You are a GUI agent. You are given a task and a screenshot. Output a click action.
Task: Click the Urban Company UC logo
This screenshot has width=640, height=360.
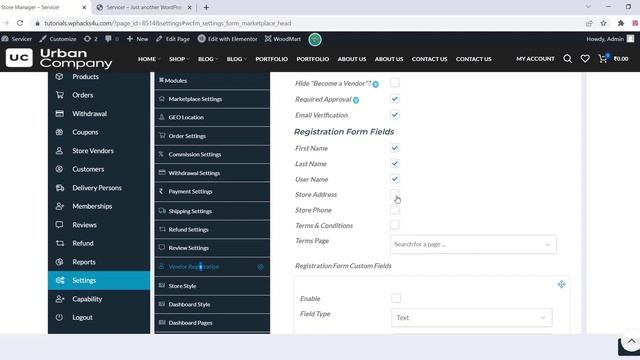tap(19, 58)
